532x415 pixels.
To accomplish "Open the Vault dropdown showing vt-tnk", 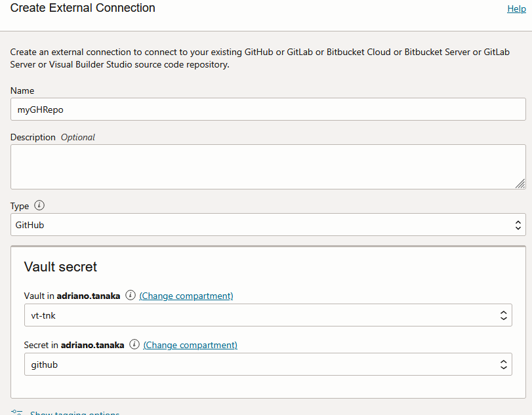I will 268,315.
